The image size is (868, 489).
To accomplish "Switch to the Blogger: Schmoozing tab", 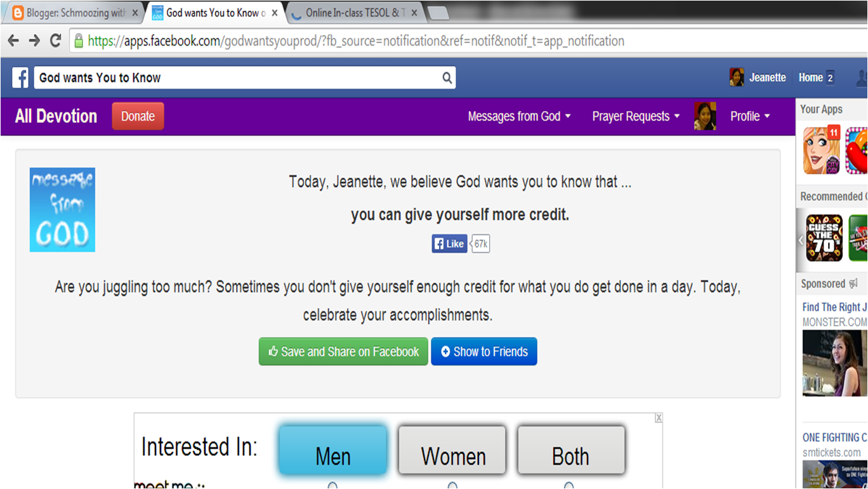I will coord(75,13).
